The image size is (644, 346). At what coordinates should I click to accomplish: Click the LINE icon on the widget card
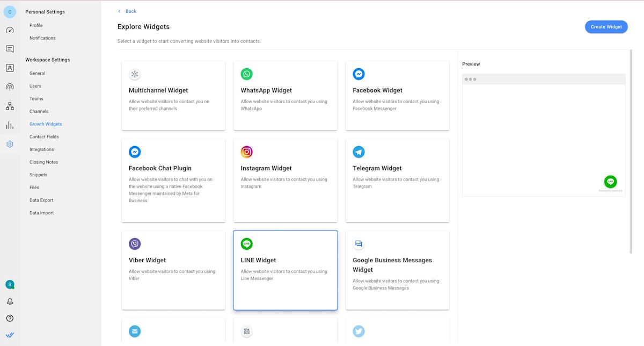click(246, 244)
